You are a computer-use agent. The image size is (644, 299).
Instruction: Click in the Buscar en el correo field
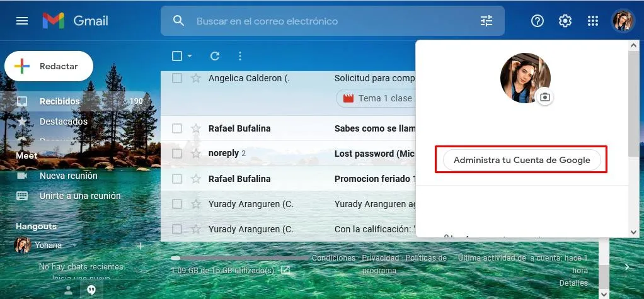333,21
